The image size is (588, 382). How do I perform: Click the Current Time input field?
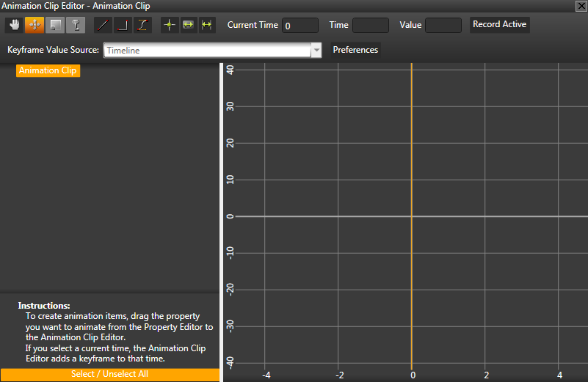tap(300, 26)
